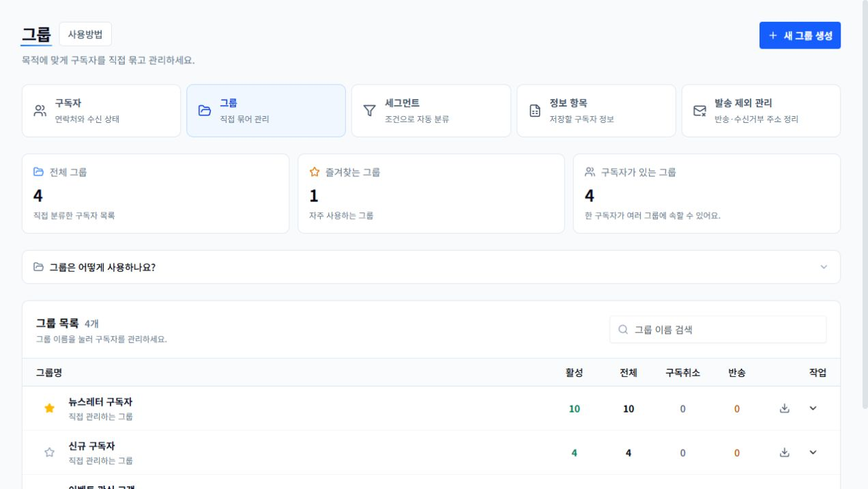Unfavorite the 뉴스레터 구독자 group star
This screenshot has height=489, width=868.
click(49, 408)
